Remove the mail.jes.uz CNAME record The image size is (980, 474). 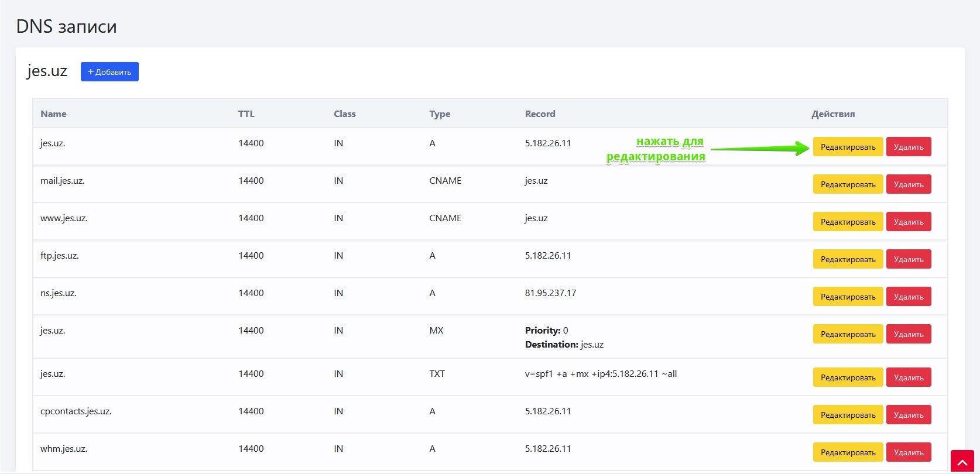[x=908, y=184]
